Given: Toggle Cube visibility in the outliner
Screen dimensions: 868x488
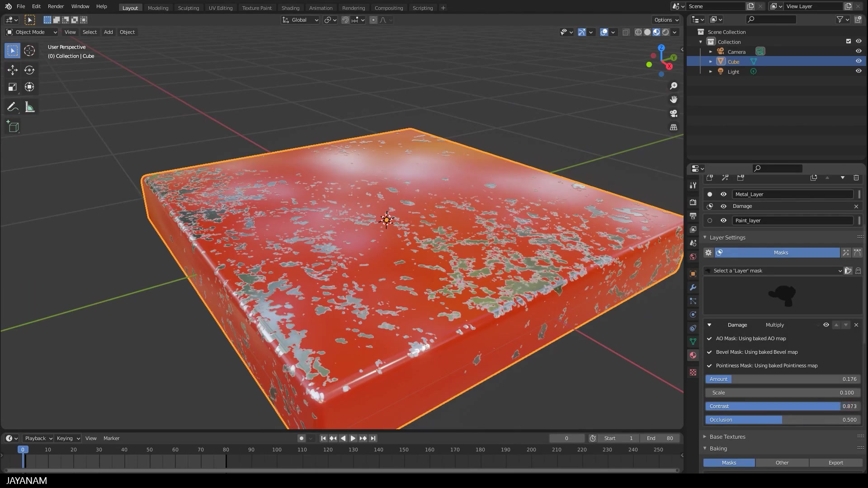Looking at the screenshot, I should (x=858, y=61).
